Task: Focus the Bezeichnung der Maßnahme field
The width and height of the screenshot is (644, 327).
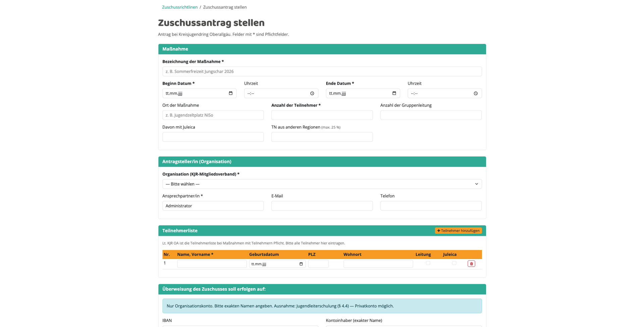Action: click(x=322, y=71)
